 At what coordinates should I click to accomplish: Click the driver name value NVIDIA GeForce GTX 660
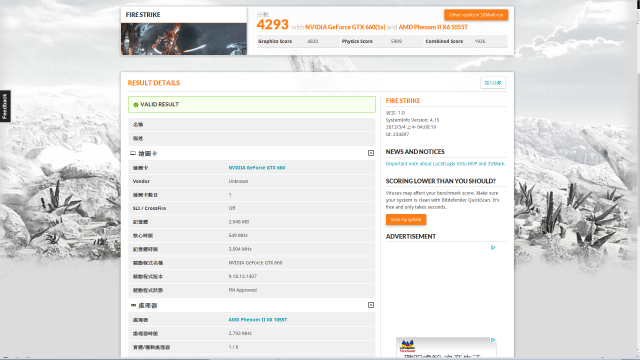click(255, 263)
